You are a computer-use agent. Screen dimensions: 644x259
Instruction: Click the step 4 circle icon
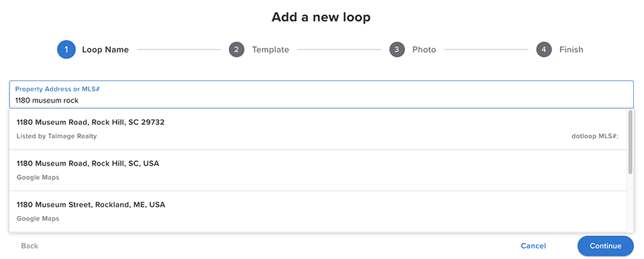point(544,50)
